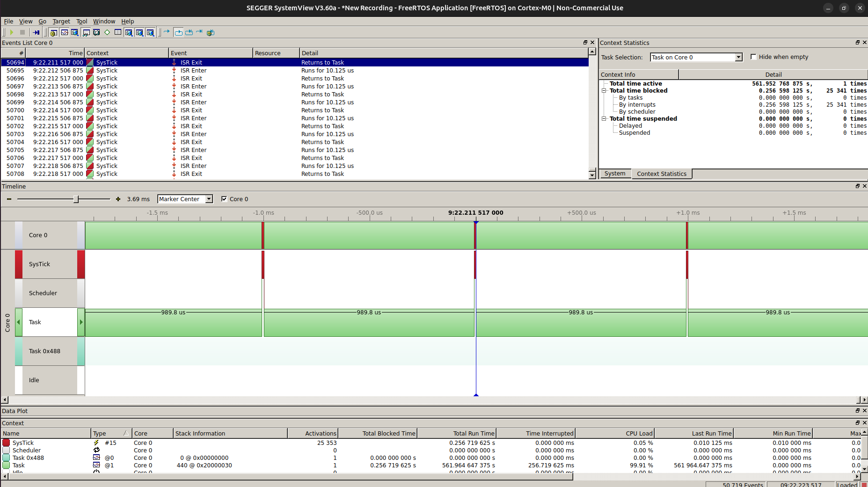The width and height of the screenshot is (868, 487).
Task: Click the timeline zoom-in plus icon
Action: [x=118, y=199]
